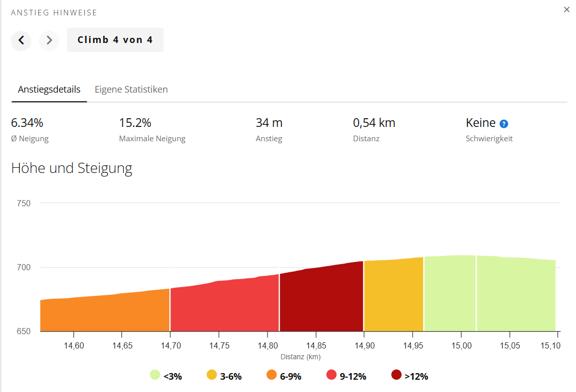Click the 9-12% red legend dot
The height and width of the screenshot is (392, 576).
331,375
